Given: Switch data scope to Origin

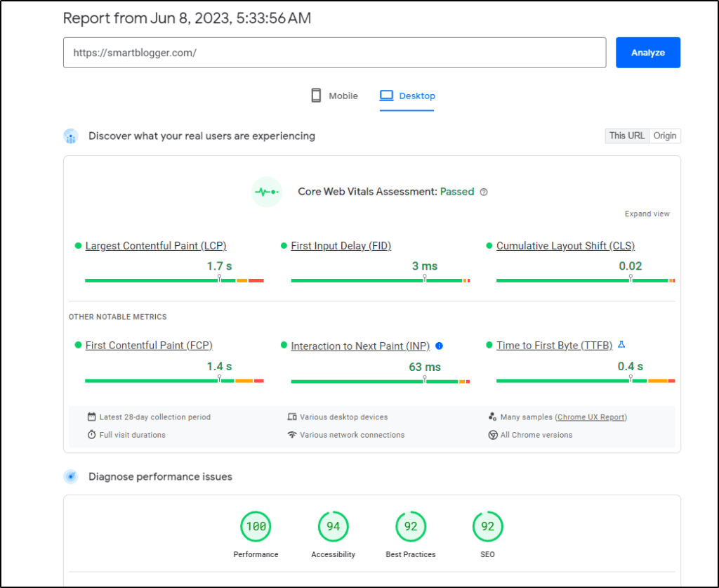Looking at the screenshot, I should click(x=664, y=136).
